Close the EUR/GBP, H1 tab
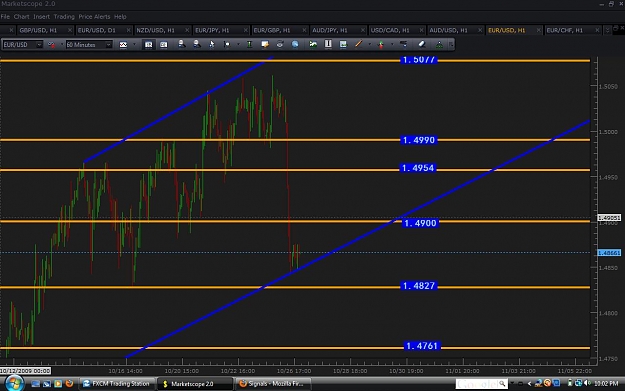Viewport: 625px width, 391px height. click(304, 30)
